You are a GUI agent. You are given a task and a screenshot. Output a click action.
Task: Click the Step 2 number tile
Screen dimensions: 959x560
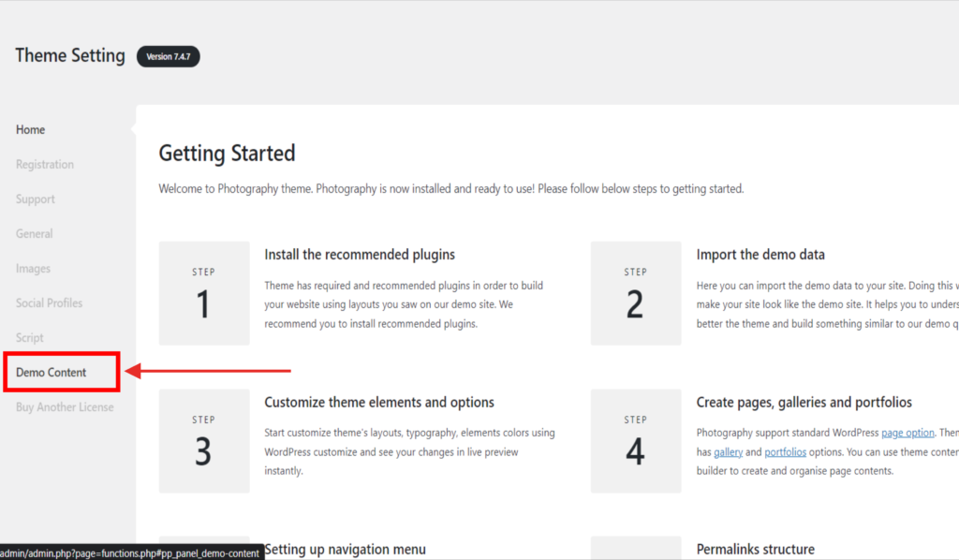(x=635, y=293)
